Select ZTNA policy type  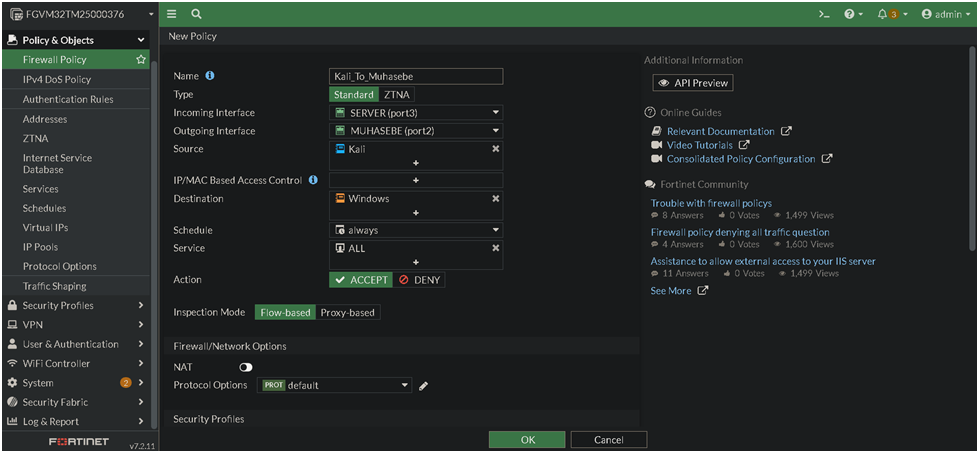click(397, 95)
